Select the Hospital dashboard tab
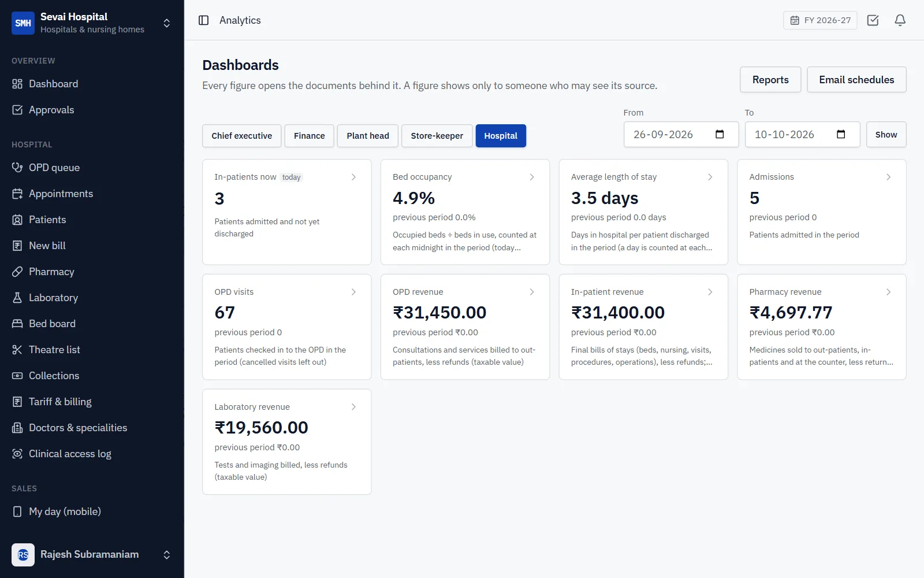 pos(501,136)
